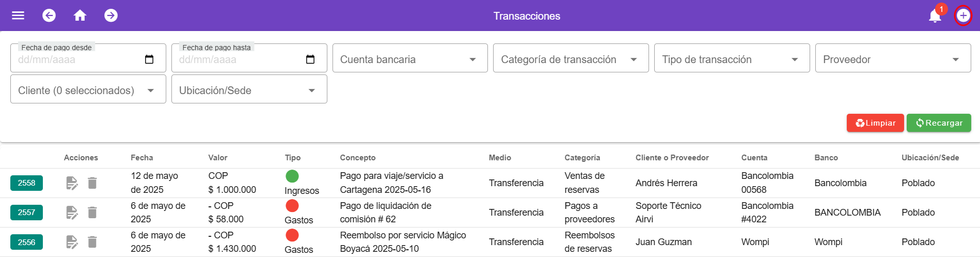Viewport: 980px width, 257px height.
Task: Go back using the left arrow icon
Action: pyautogui.click(x=49, y=16)
